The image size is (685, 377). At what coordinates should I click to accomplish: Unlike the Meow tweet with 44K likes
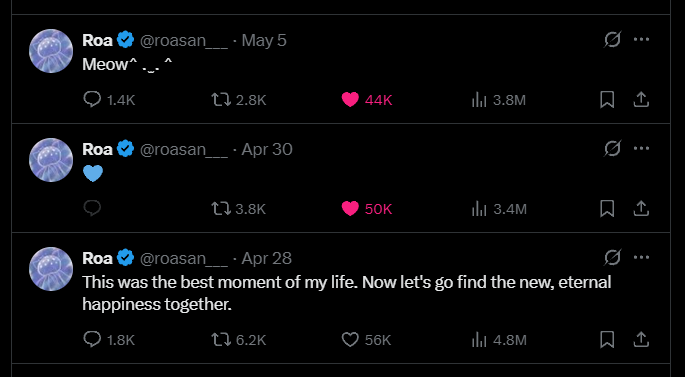(x=367, y=100)
